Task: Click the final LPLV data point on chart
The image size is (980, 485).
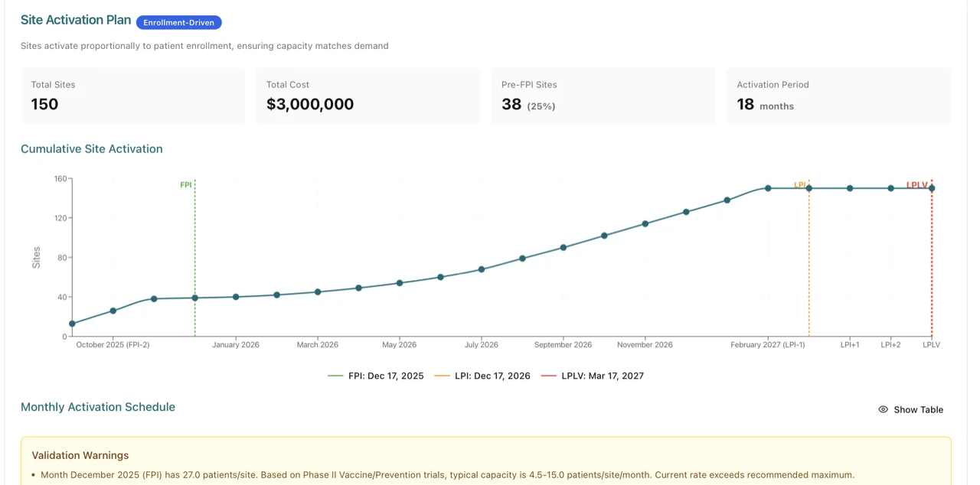Action: click(931, 187)
